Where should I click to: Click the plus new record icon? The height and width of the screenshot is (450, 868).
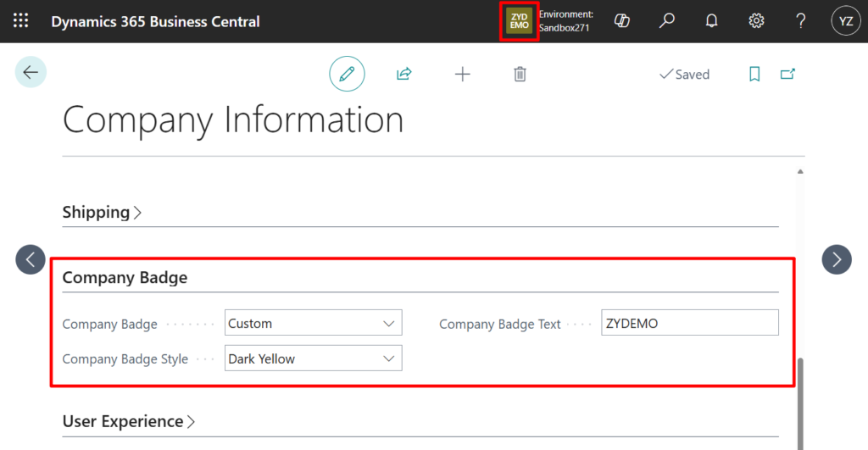pyautogui.click(x=462, y=75)
